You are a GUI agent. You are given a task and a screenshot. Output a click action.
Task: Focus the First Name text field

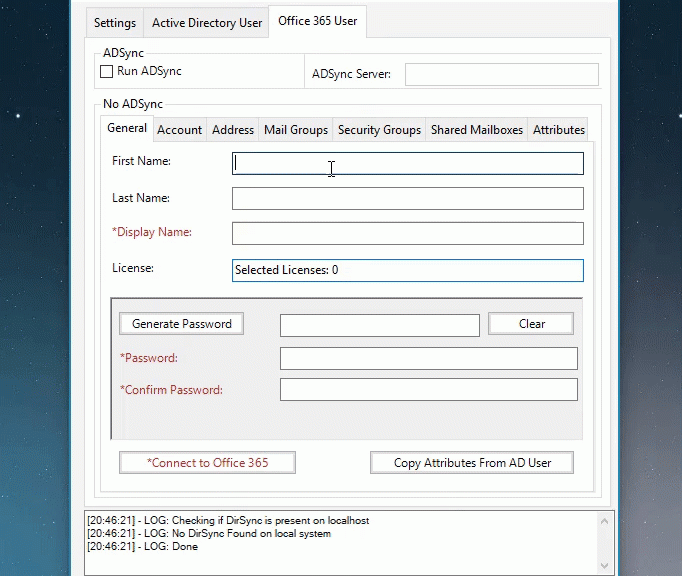[x=408, y=164]
